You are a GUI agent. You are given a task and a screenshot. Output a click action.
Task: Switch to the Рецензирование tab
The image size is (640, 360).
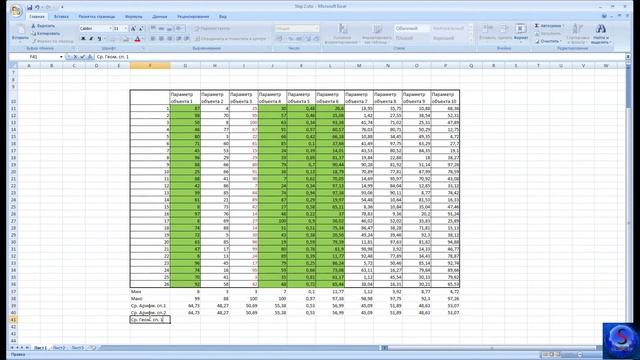tap(193, 17)
